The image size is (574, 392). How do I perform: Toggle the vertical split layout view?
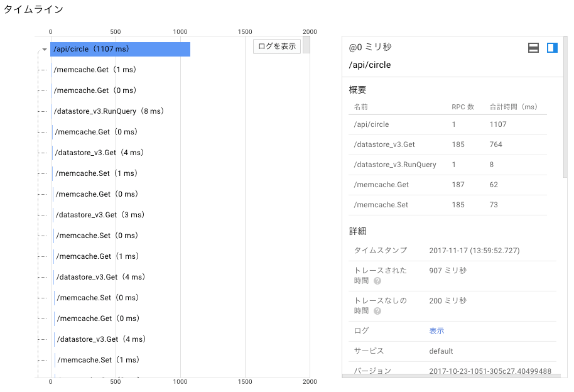point(551,47)
